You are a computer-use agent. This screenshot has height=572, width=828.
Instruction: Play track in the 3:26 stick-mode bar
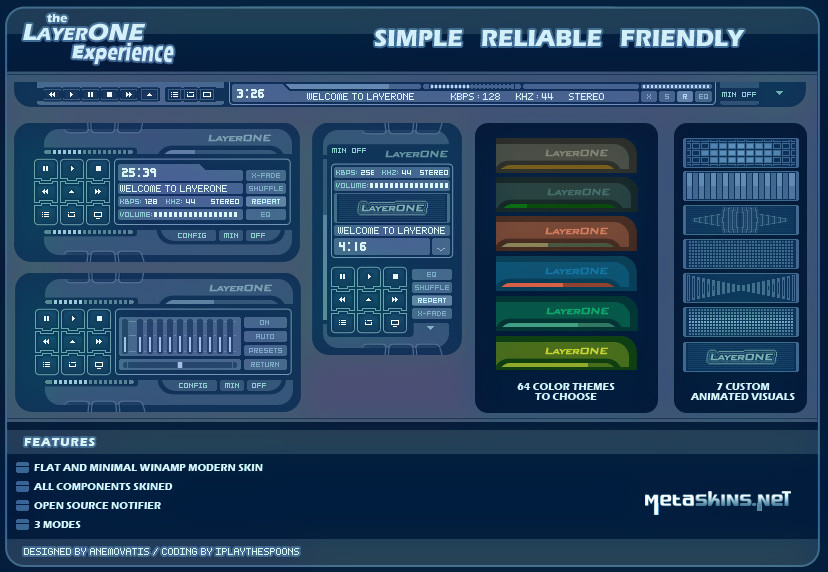[x=71, y=95]
